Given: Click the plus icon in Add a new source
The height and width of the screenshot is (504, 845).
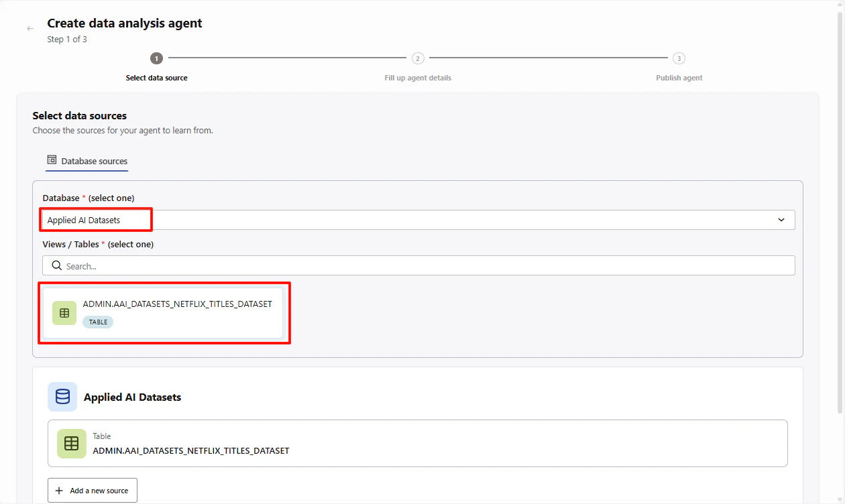Looking at the screenshot, I should coord(59,491).
